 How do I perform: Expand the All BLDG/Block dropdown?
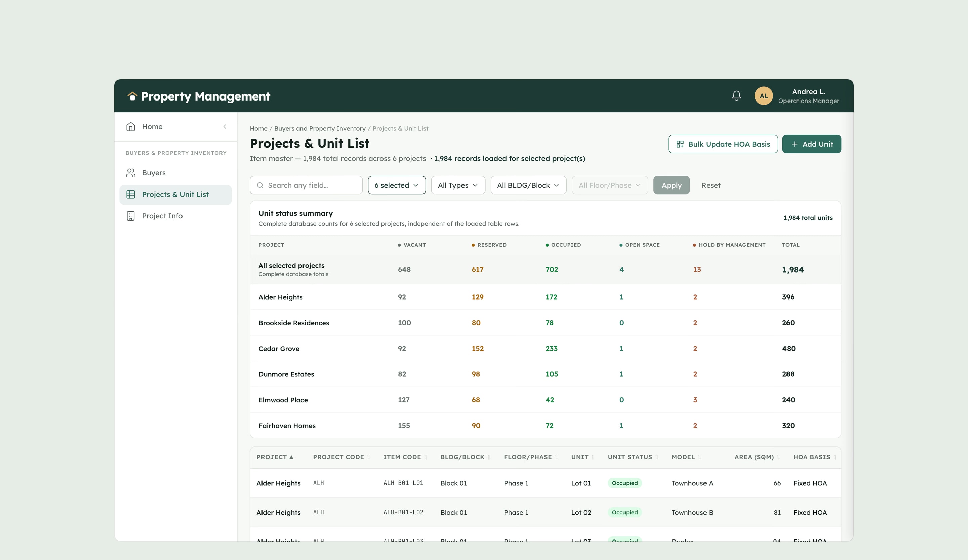528,185
